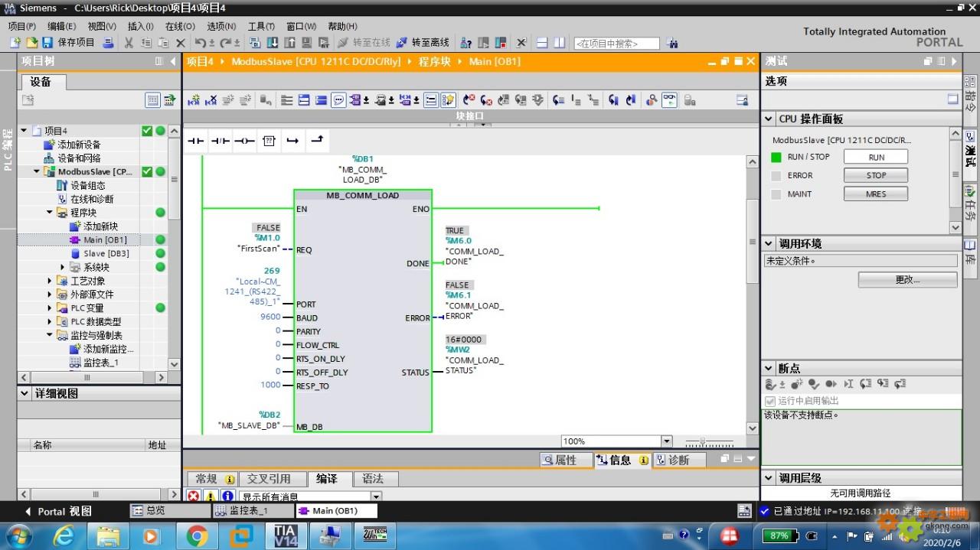Expand the PLC 变量 folder
This screenshot has width=980, height=550.
(x=50, y=308)
